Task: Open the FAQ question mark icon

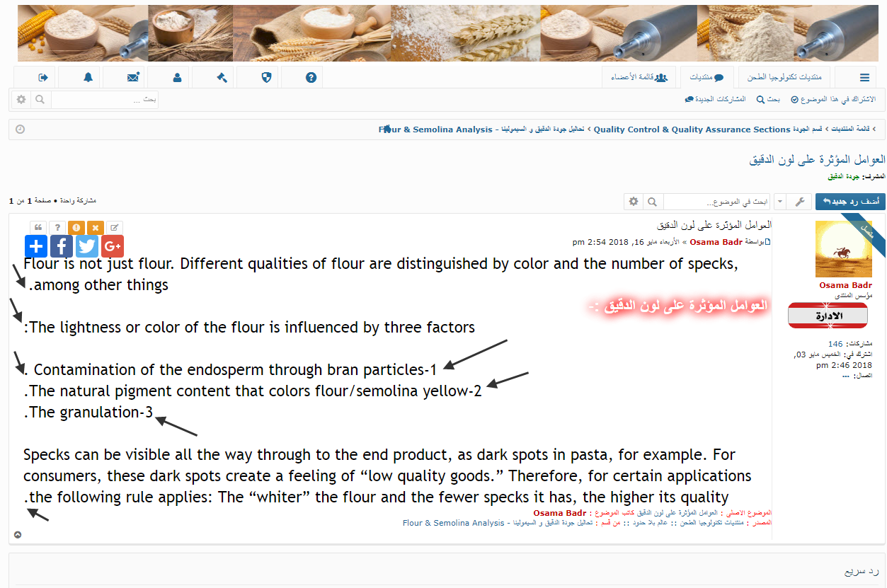Action: (311, 77)
